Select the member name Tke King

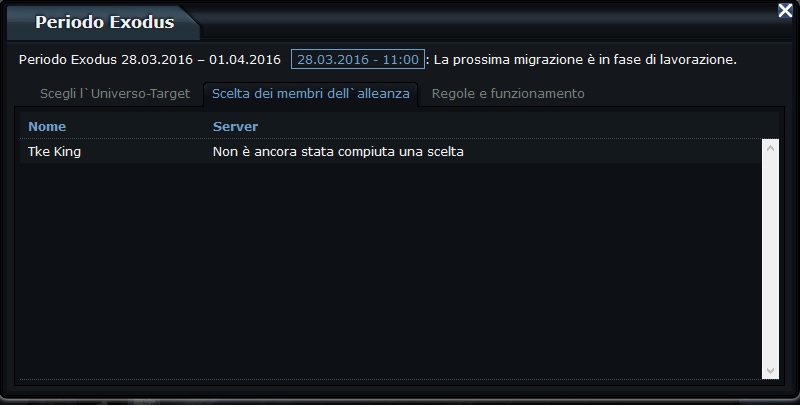54,152
